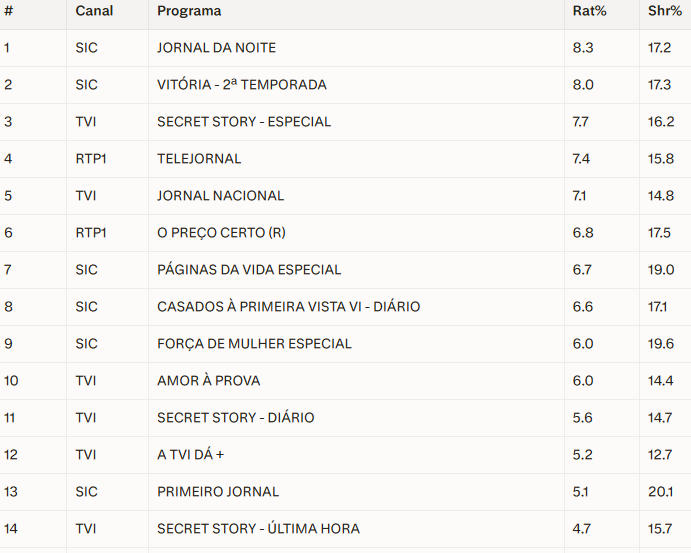Click SECRET STORY - ESPECIAL row text
This screenshot has height=553, width=691.
tap(243, 122)
